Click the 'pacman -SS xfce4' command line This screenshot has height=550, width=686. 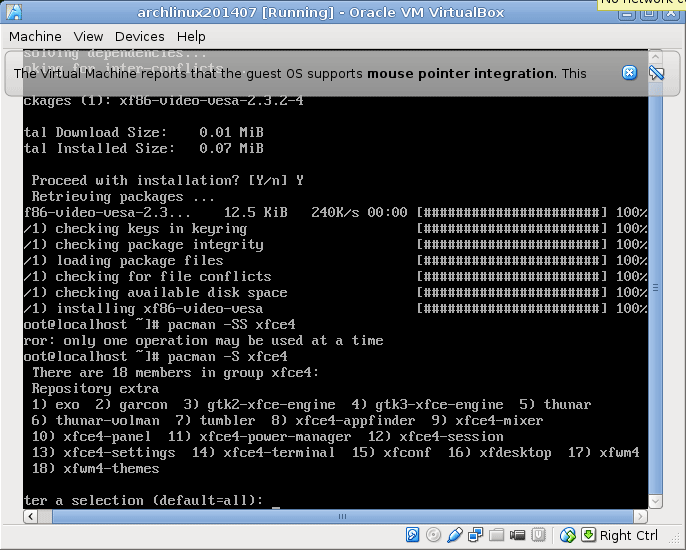[160, 325]
